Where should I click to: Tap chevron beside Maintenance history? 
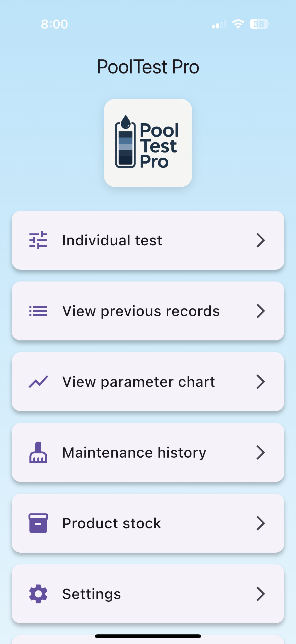click(260, 452)
